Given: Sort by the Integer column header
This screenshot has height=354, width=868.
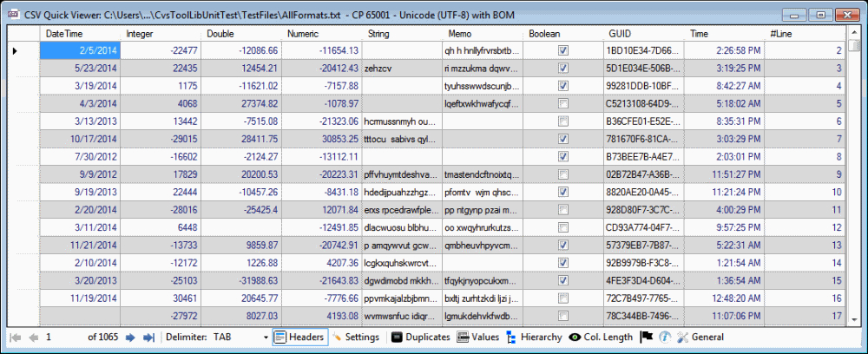Looking at the screenshot, I should pyautogui.click(x=161, y=34).
